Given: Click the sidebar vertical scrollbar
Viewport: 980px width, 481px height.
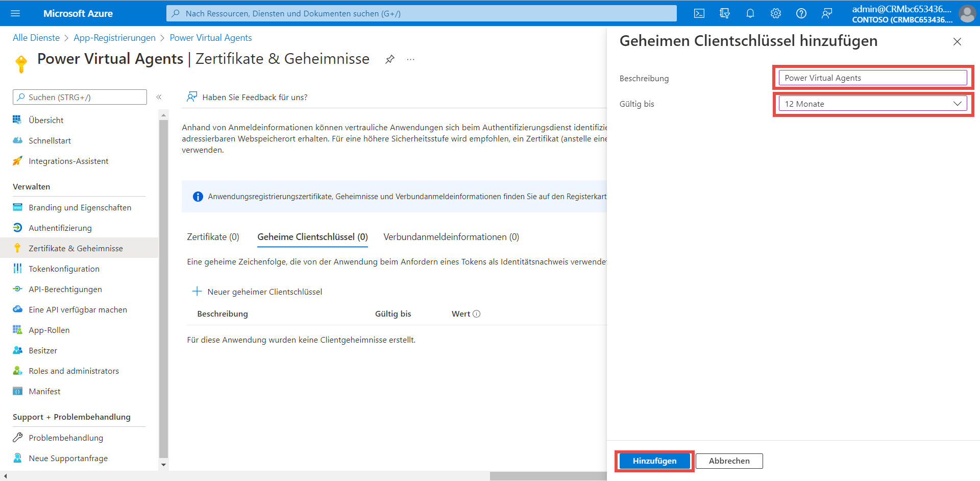Looking at the screenshot, I should [163, 286].
